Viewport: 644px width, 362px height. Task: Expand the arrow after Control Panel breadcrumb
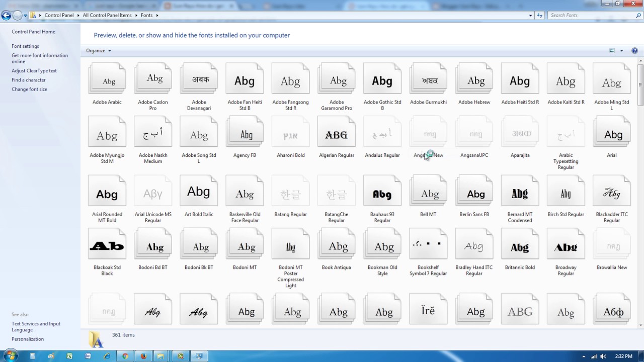[x=78, y=15]
